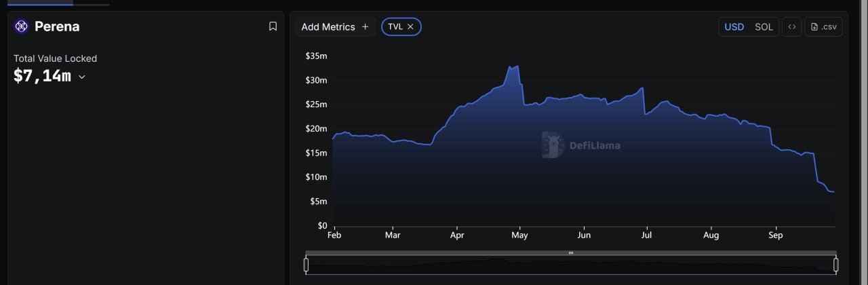This screenshot has width=868, height=285.
Task: Select USD as chart currency
Action: point(734,27)
